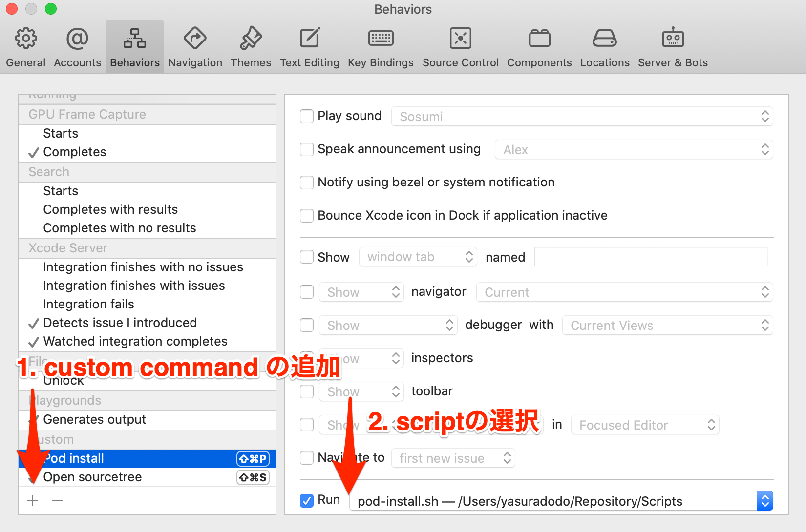The width and height of the screenshot is (806, 532).
Task: Enable Notify using bezel checkbox
Action: pyautogui.click(x=307, y=183)
